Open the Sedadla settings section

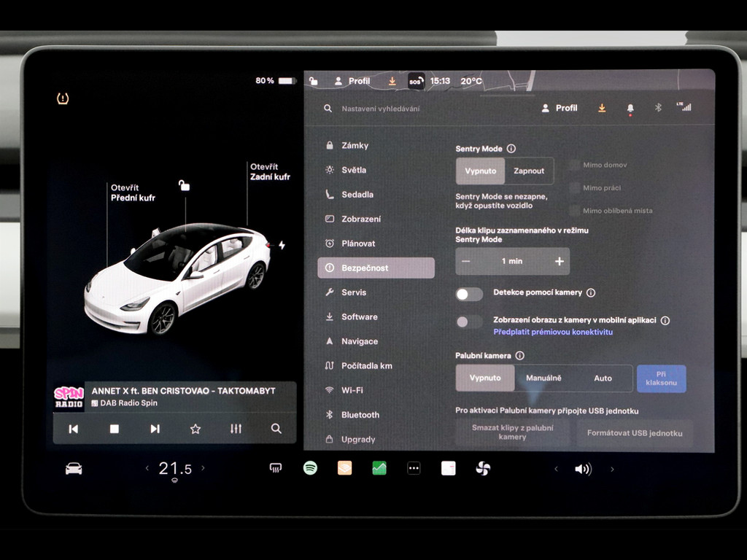click(376, 194)
